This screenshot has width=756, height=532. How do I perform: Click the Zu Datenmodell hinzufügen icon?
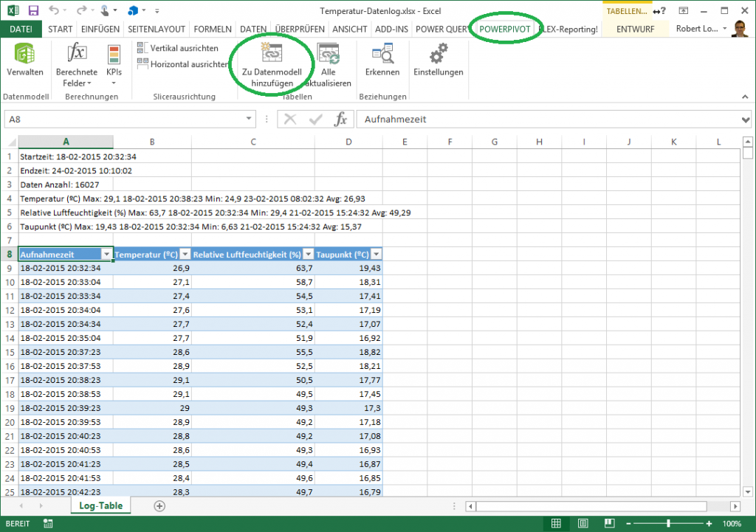coord(272,54)
